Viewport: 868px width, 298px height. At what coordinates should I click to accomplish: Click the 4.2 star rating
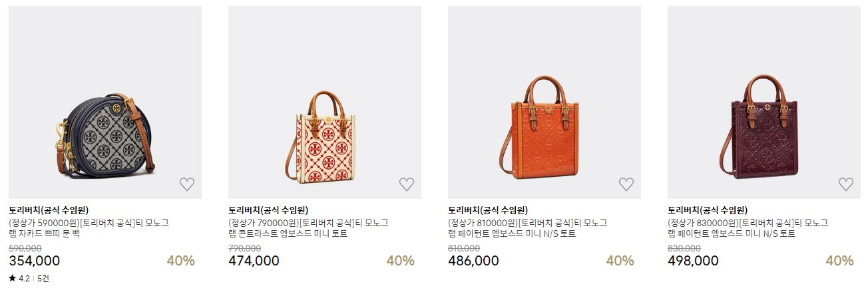click(19, 279)
